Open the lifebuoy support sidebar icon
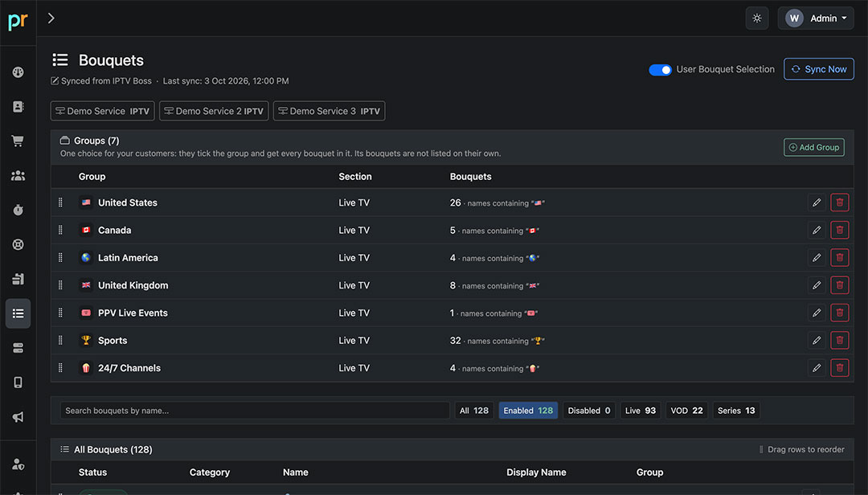The height and width of the screenshot is (495, 868). (x=18, y=244)
